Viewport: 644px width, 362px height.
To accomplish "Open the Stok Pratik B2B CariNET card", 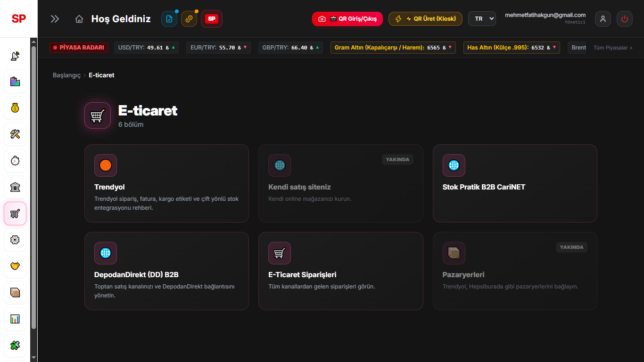I will pos(515,183).
